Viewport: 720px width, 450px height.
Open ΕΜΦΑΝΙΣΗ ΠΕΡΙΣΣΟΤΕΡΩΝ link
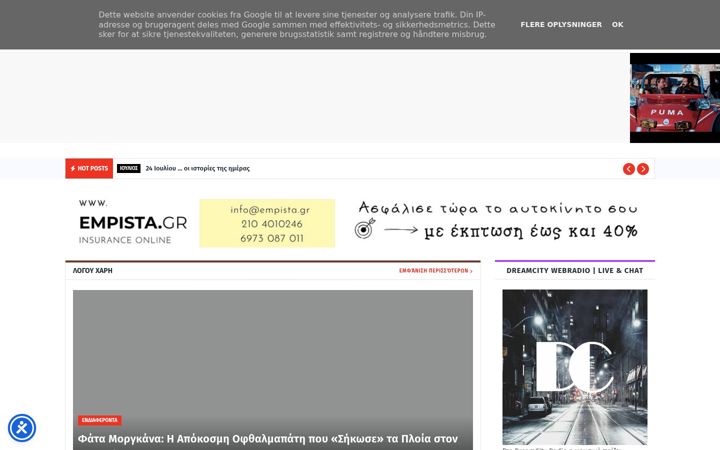click(x=435, y=270)
